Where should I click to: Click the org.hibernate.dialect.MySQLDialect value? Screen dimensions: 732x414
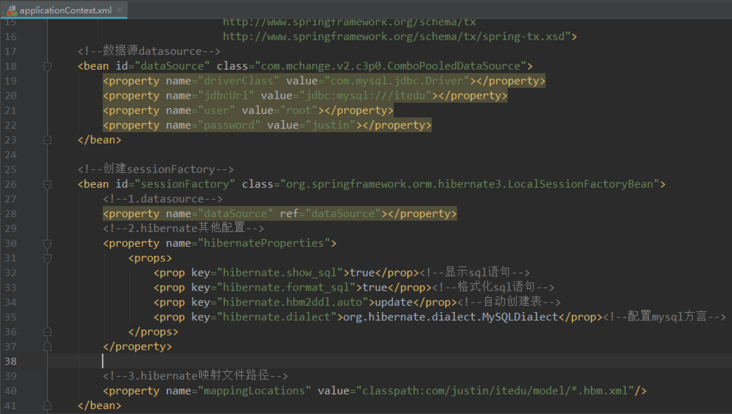click(x=451, y=317)
